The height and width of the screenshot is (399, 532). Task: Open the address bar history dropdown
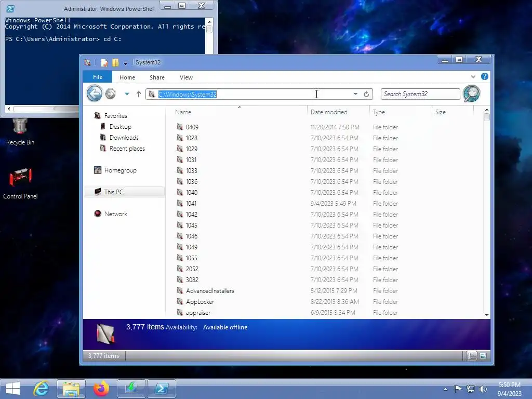pos(355,94)
